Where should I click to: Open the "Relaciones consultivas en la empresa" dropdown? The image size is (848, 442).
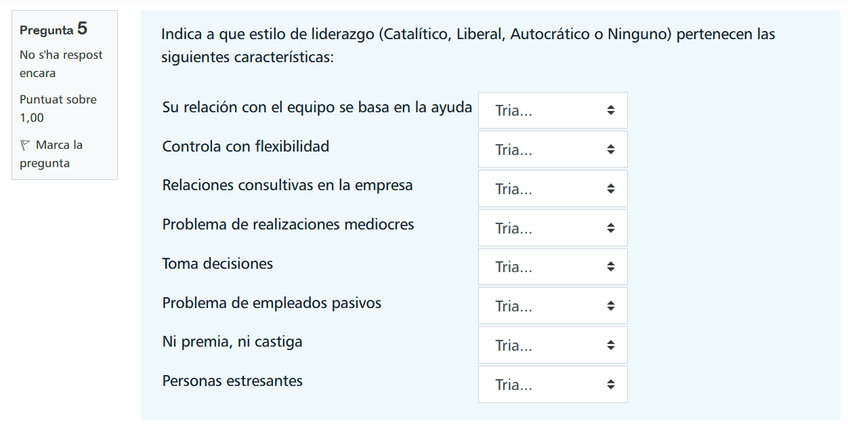552,189
